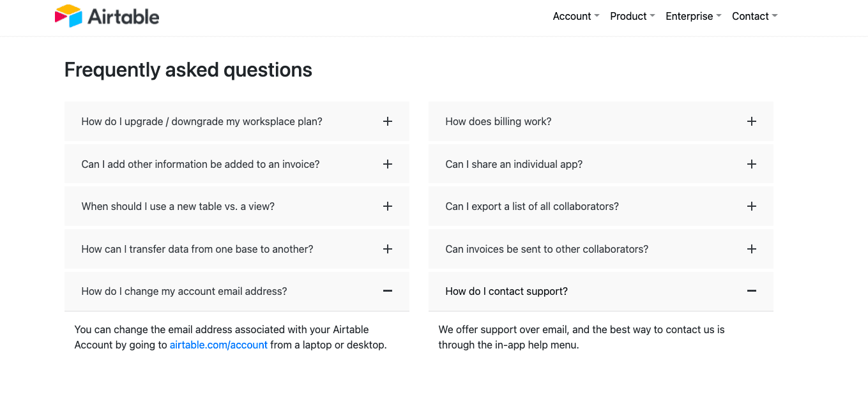Select the "How do I contact support?" question text
The image size is (868, 397).
pyautogui.click(x=506, y=291)
